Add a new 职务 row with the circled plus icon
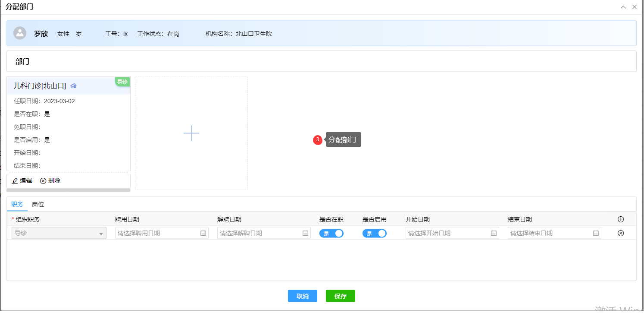The width and height of the screenshot is (644, 313). pyautogui.click(x=621, y=219)
